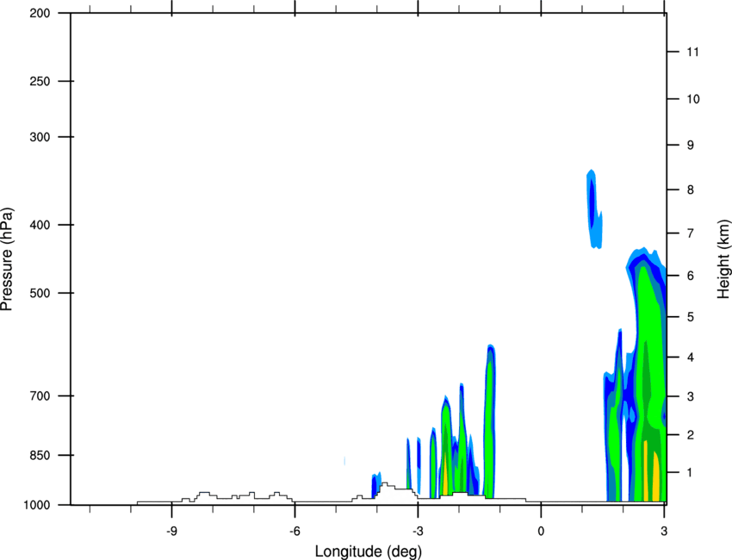Click the 4 km height label
This screenshot has width=732, height=560.
click(691, 358)
